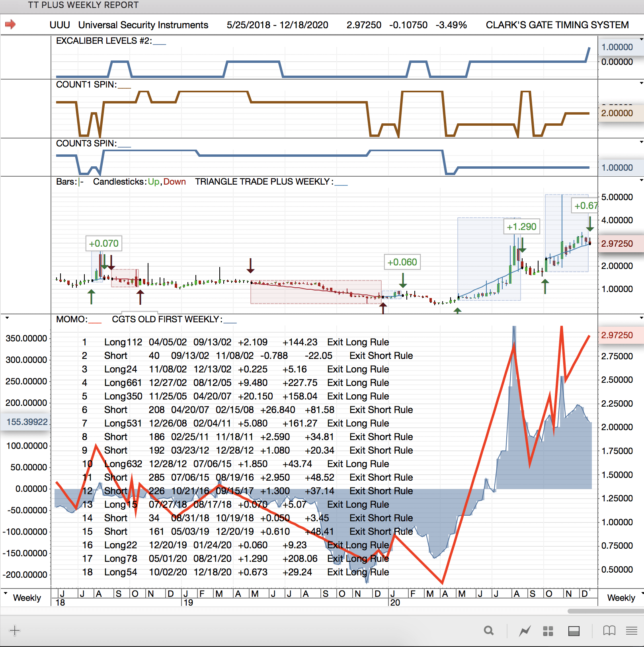Image resolution: width=644 pixels, height=647 pixels.
Task: Click the +1.290 trade profit label
Action: pos(521,227)
